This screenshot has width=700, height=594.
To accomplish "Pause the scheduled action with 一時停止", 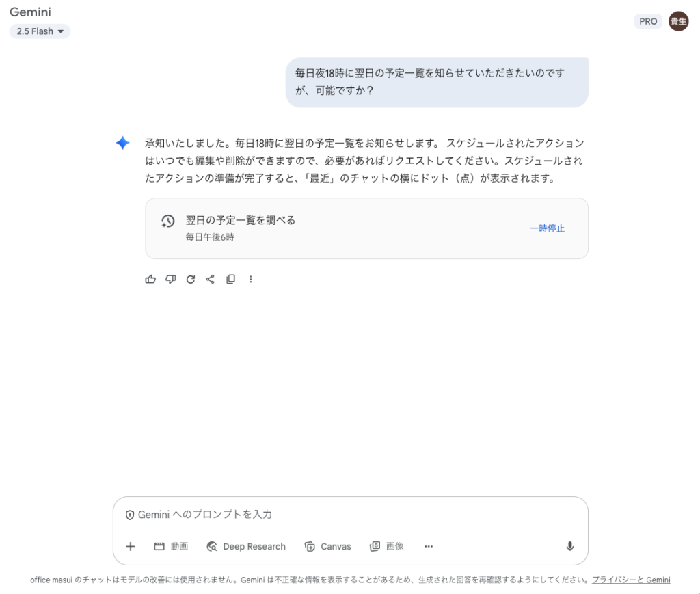I will pyautogui.click(x=547, y=228).
